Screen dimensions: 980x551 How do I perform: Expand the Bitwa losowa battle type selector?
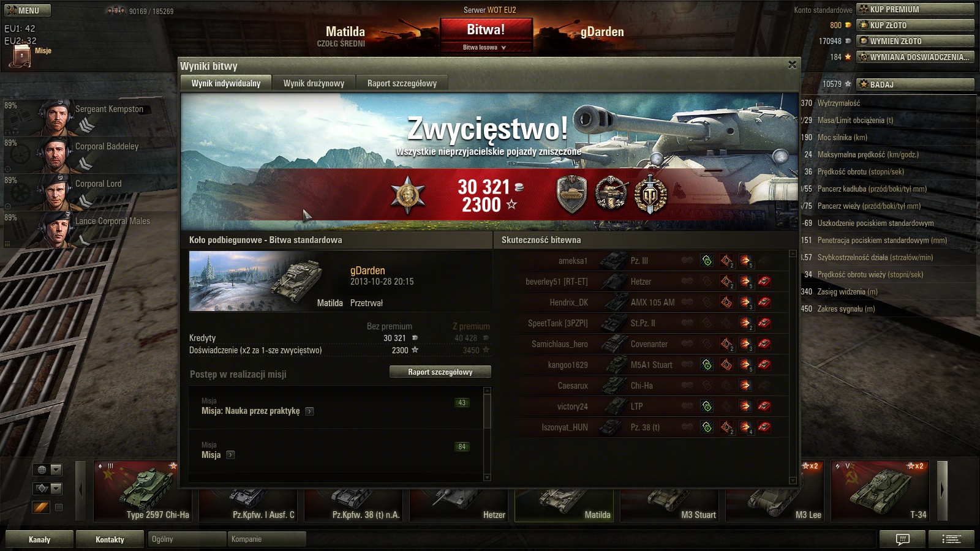(486, 47)
